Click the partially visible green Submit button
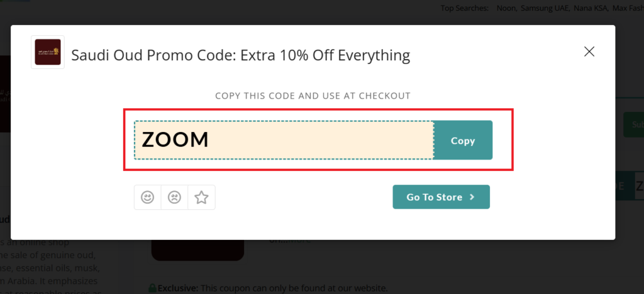 [x=634, y=124]
